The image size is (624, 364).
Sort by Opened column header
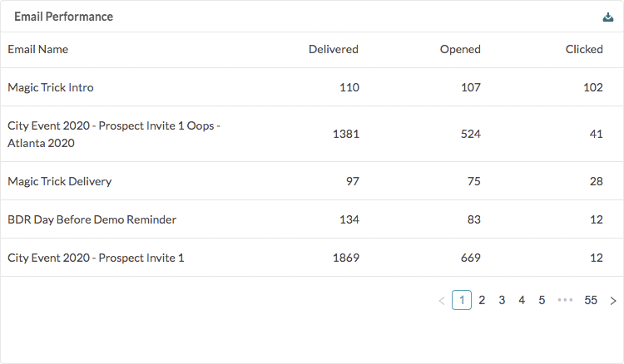[x=460, y=49]
